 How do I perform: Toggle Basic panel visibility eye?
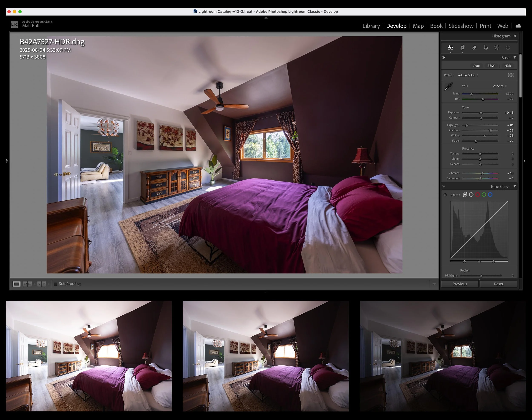(x=443, y=57)
